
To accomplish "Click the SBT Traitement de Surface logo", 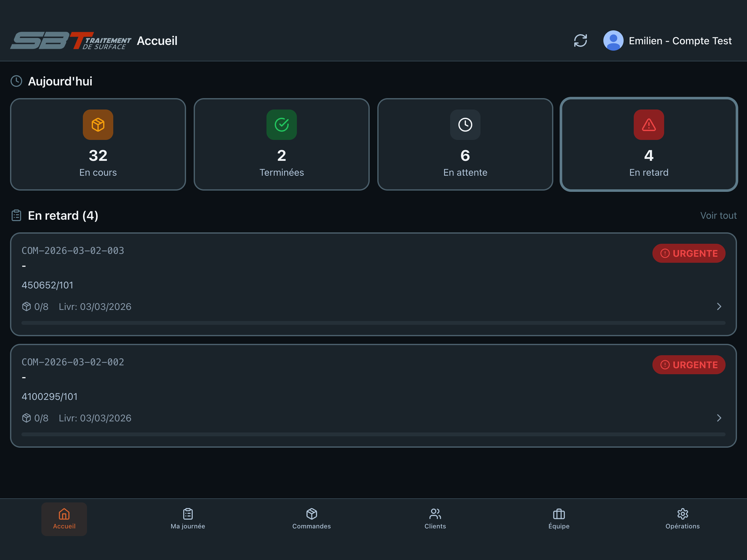I will click(x=70, y=41).
